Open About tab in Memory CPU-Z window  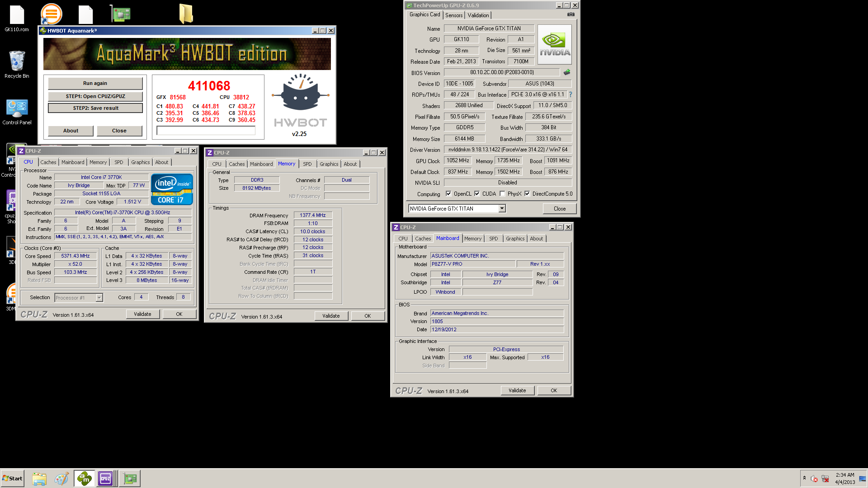click(x=350, y=164)
